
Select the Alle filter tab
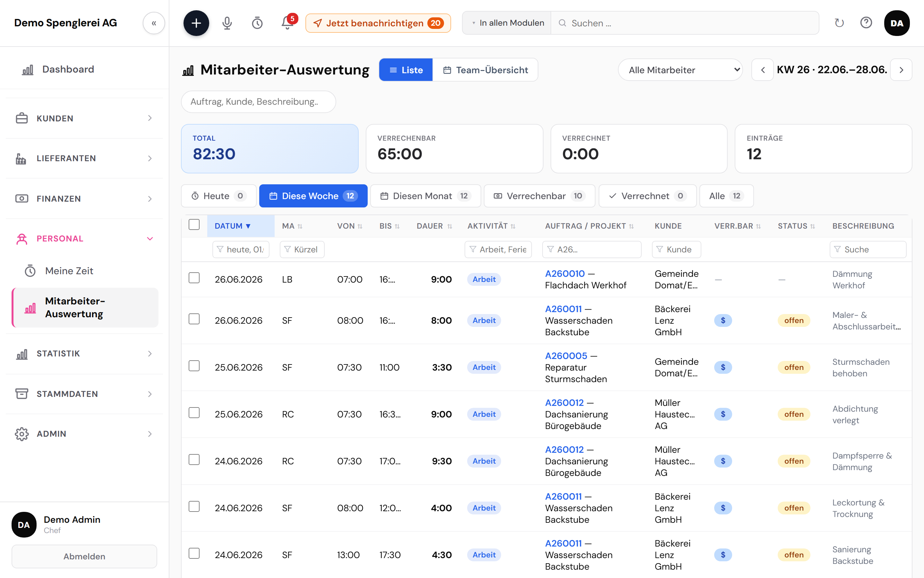(x=726, y=196)
